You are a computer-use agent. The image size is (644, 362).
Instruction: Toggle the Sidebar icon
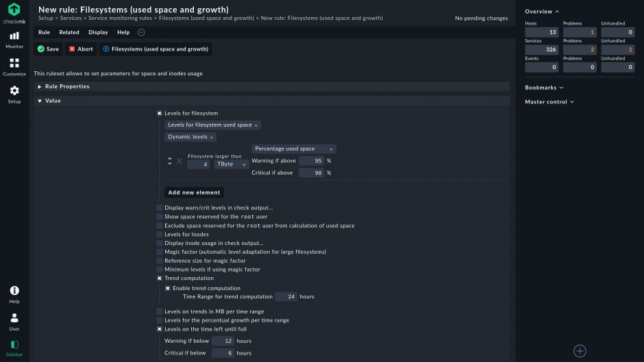(x=14, y=348)
